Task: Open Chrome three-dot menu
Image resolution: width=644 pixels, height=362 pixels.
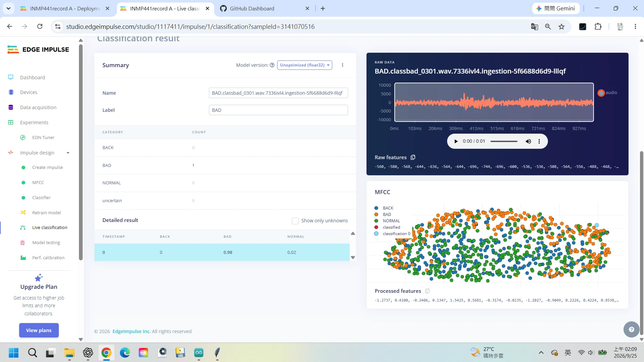Action: point(635,27)
